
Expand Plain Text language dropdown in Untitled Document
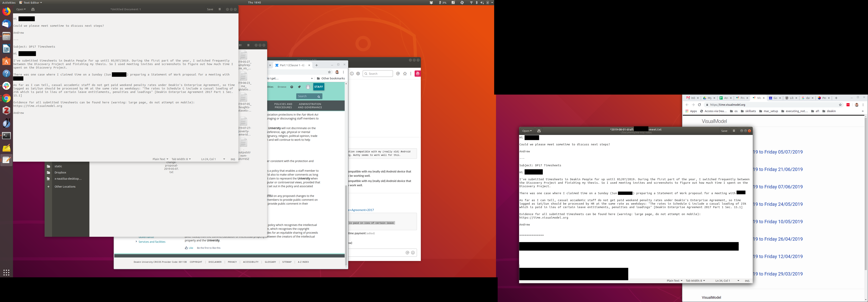point(160,159)
